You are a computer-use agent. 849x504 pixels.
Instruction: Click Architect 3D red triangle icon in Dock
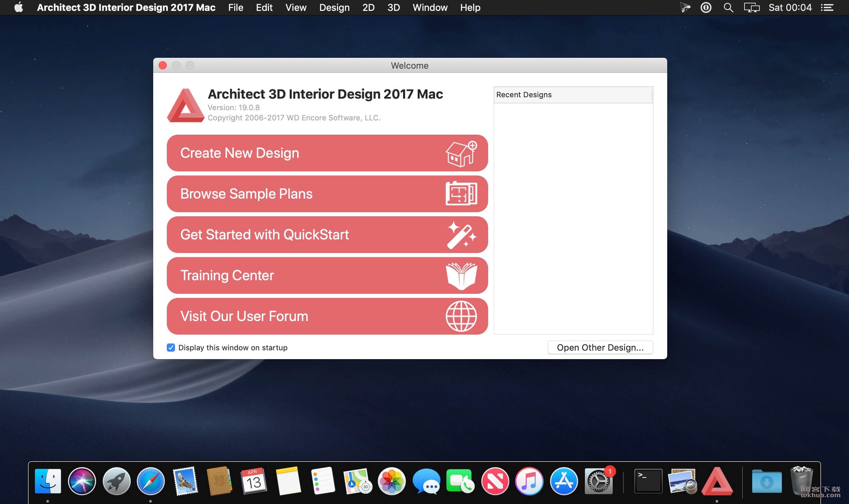click(x=717, y=481)
